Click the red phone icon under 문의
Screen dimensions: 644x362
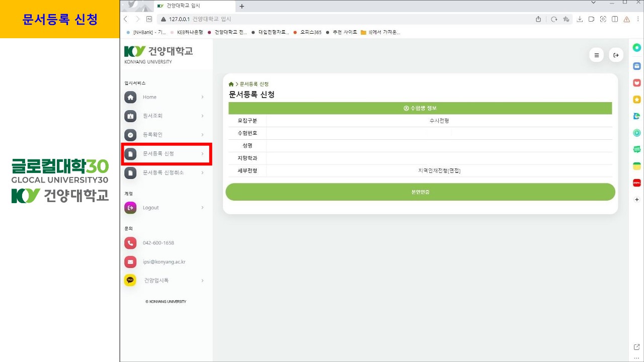pos(130,243)
